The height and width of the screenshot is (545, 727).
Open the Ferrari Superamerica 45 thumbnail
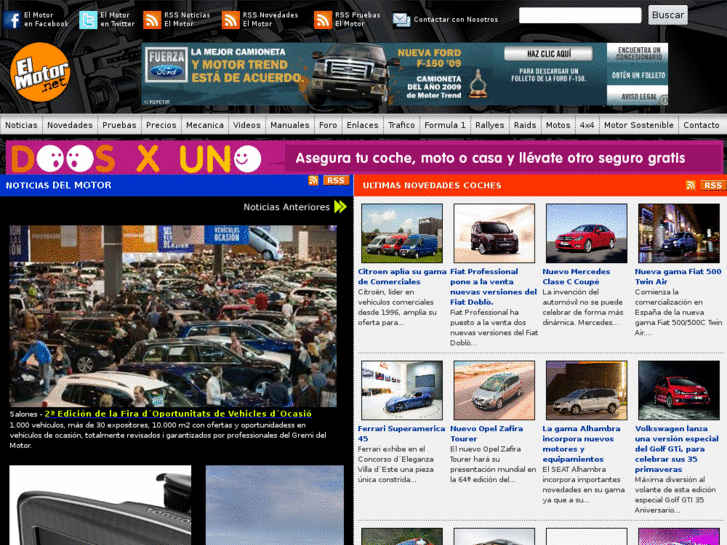click(x=402, y=390)
